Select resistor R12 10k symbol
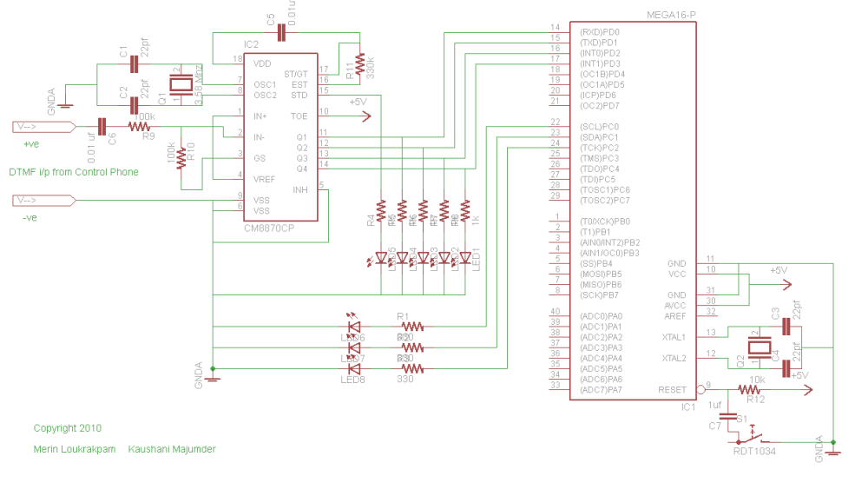The width and height of the screenshot is (868, 496). [749, 390]
